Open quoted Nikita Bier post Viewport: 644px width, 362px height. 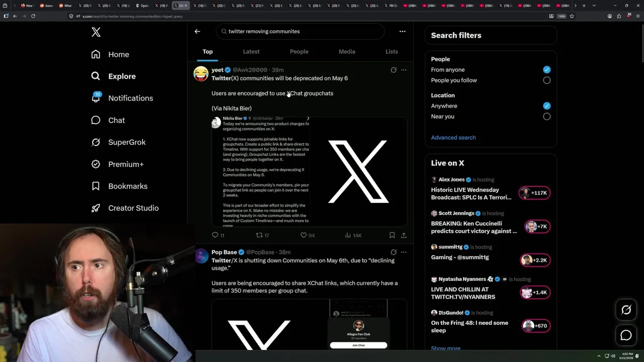tap(260, 171)
